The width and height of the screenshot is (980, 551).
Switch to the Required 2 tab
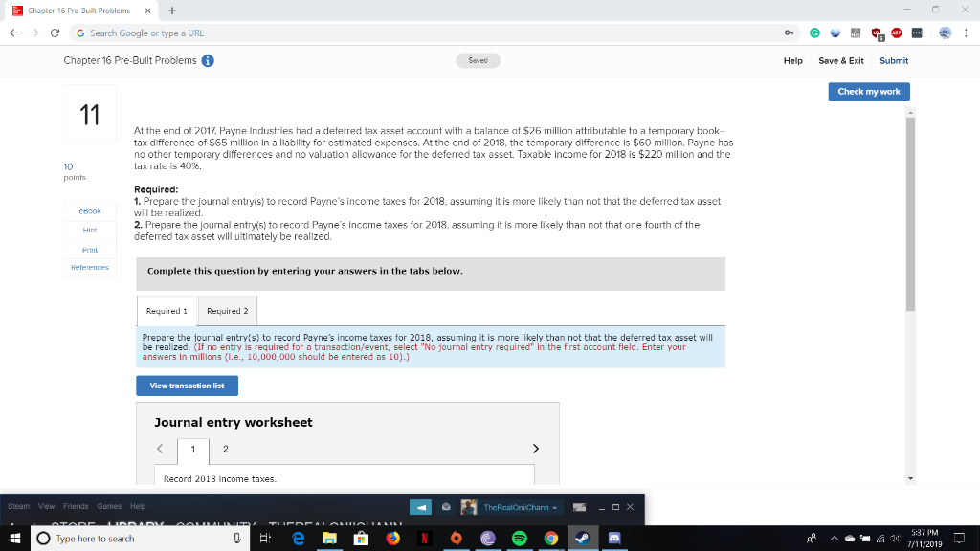(x=227, y=310)
